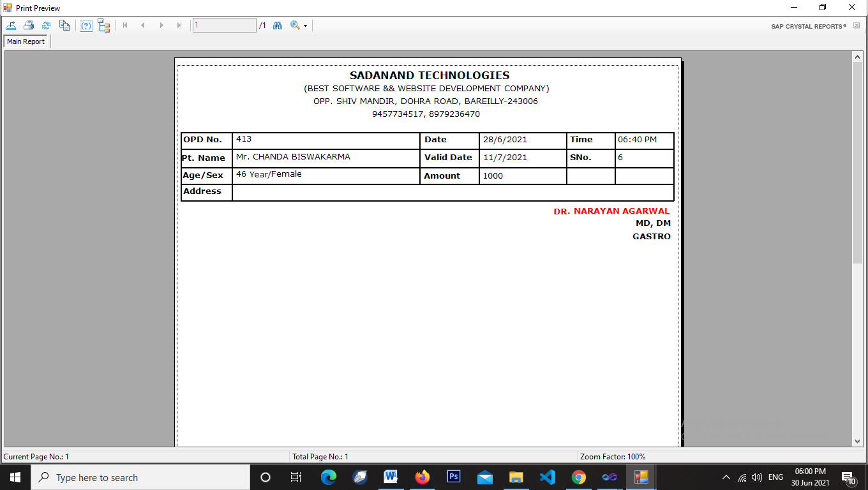Image resolution: width=868 pixels, height=490 pixels.
Task: Close the report view with the X icon
Action: [857, 26]
